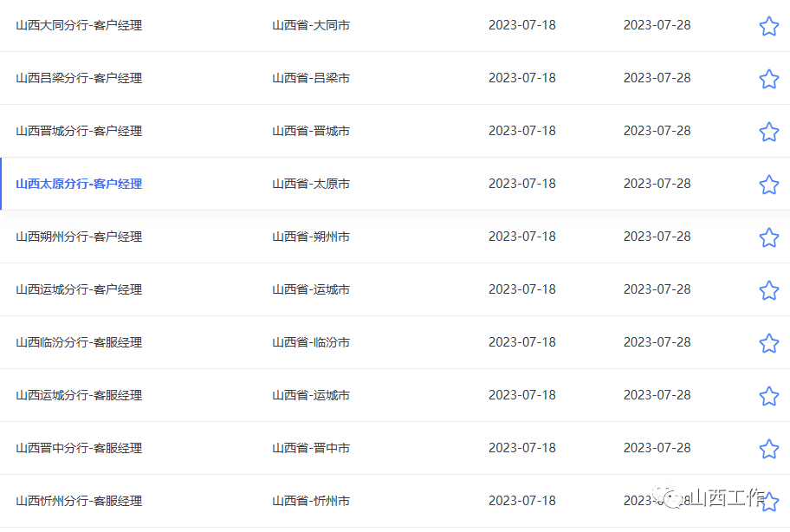Bookmark the 山西晋城分行-客户经理 row with the star
The width and height of the screenshot is (790, 532).
click(769, 132)
